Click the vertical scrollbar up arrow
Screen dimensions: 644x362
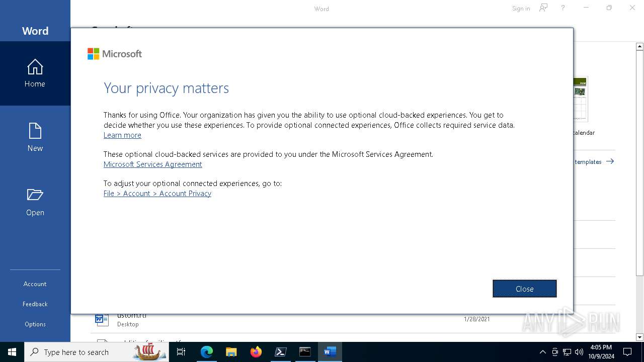(x=639, y=46)
